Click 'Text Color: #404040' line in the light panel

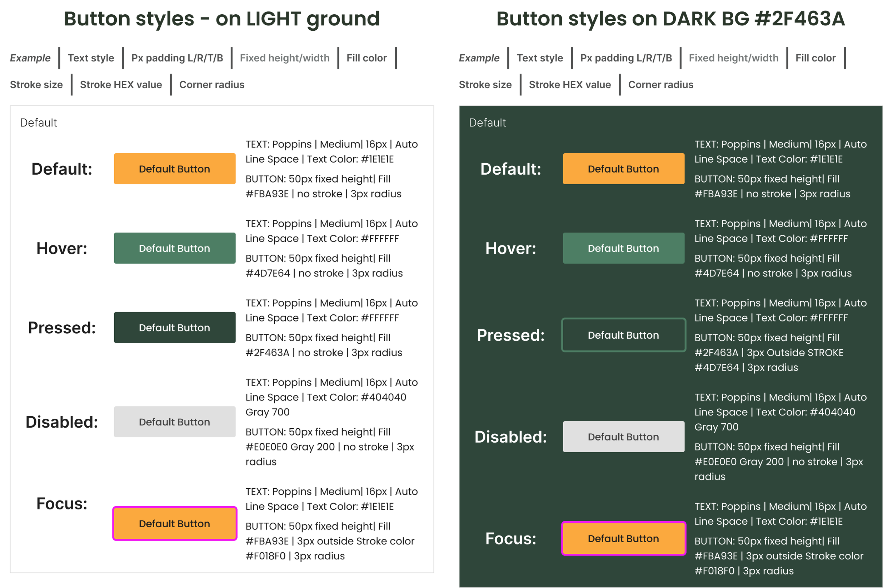pyautogui.click(x=356, y=397)
